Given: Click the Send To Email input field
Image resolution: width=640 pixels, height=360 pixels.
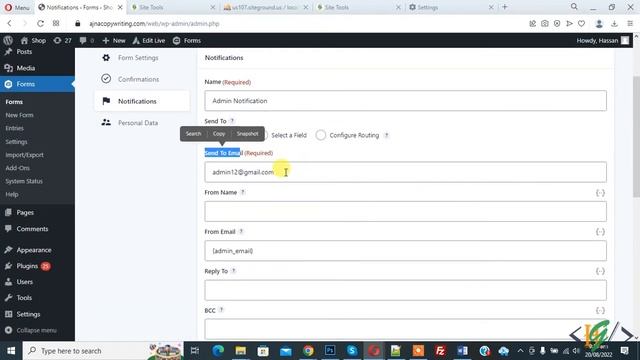Looking at the screenshot, I should pyautogui.click(x=405, y=172).
